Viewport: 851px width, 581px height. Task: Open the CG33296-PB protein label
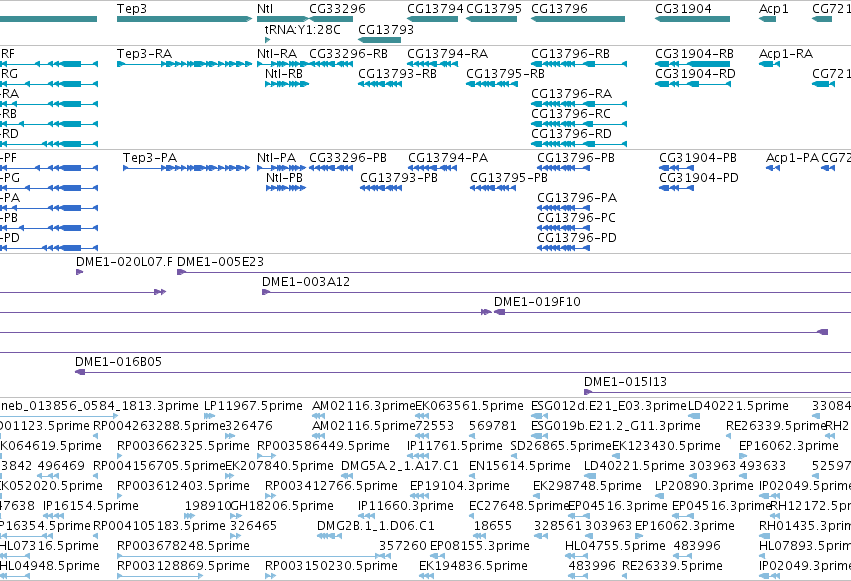point(348,158)
